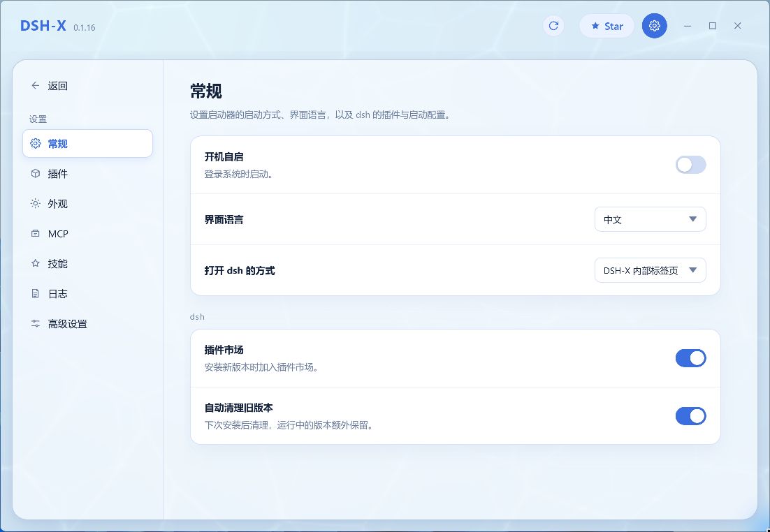
Task: Click the 打开 dsh 的方式 label
Action: 240,271
